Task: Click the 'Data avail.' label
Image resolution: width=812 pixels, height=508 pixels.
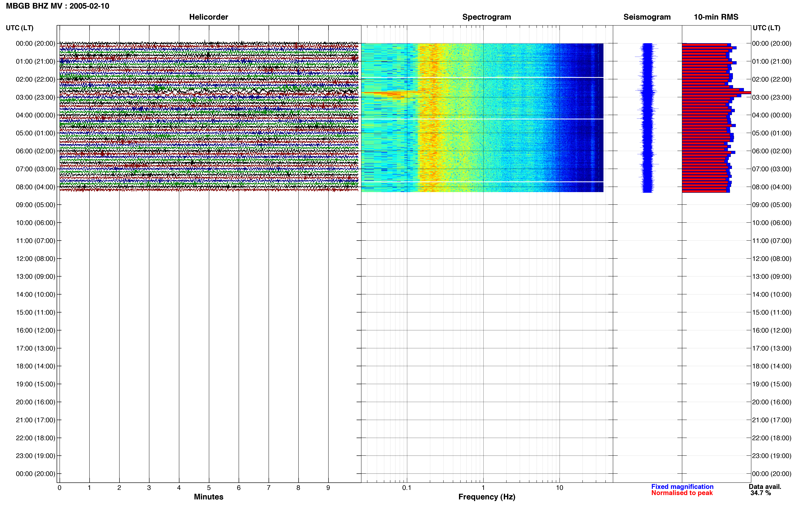Action: click(765, 486)
